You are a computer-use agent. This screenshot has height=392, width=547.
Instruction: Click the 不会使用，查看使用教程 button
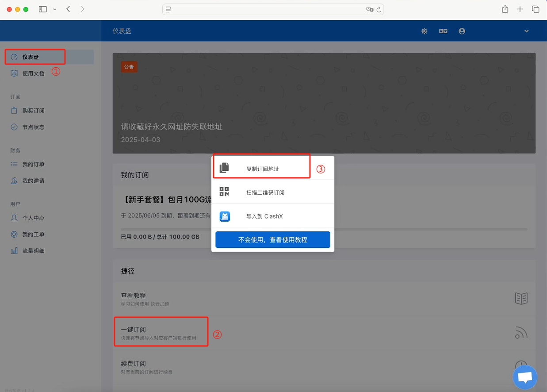273,240
